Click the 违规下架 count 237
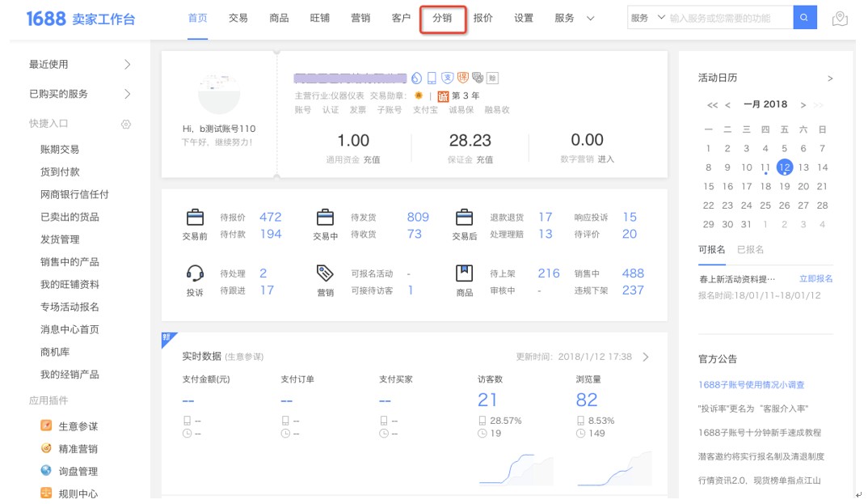868x504 pixels. 633,290
